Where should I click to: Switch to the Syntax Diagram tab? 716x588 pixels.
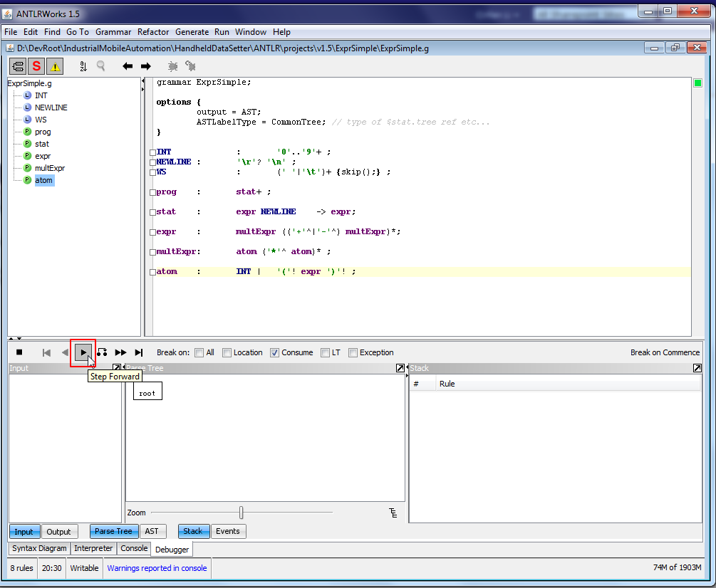tap(40, 548)
